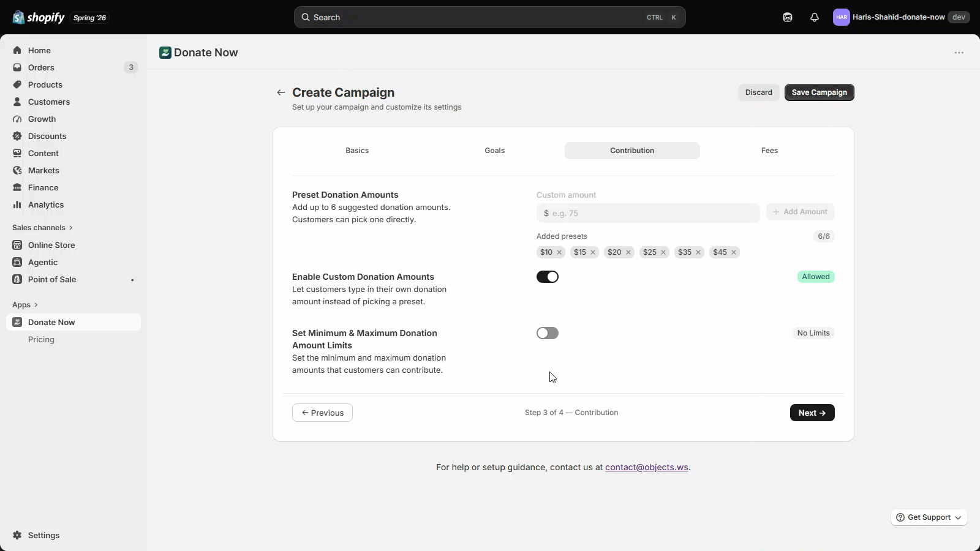Click the Settings gear icon
Viewport: 980px width, 551px height.
[x=17, y=535]
